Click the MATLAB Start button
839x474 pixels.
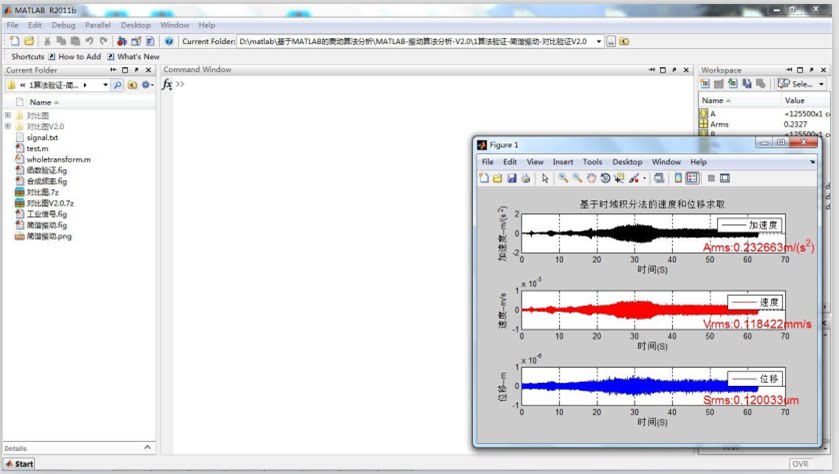click(19, 464)
